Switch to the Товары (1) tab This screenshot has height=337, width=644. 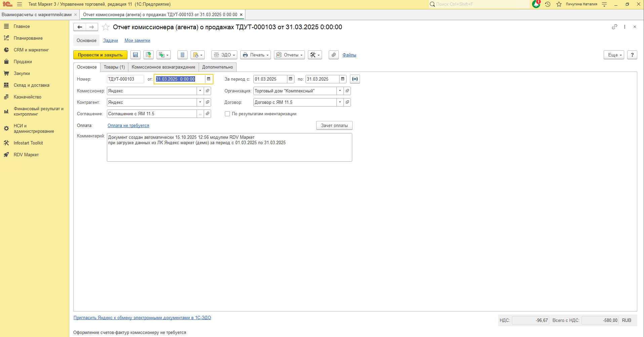pos(114,67)
